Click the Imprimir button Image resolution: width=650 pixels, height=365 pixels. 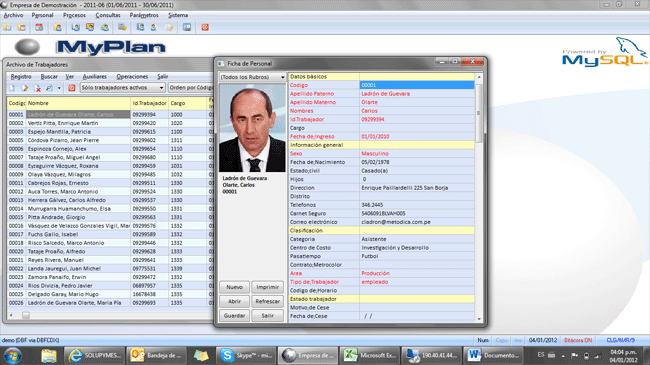pyautogui.click(x=267, y=287)
